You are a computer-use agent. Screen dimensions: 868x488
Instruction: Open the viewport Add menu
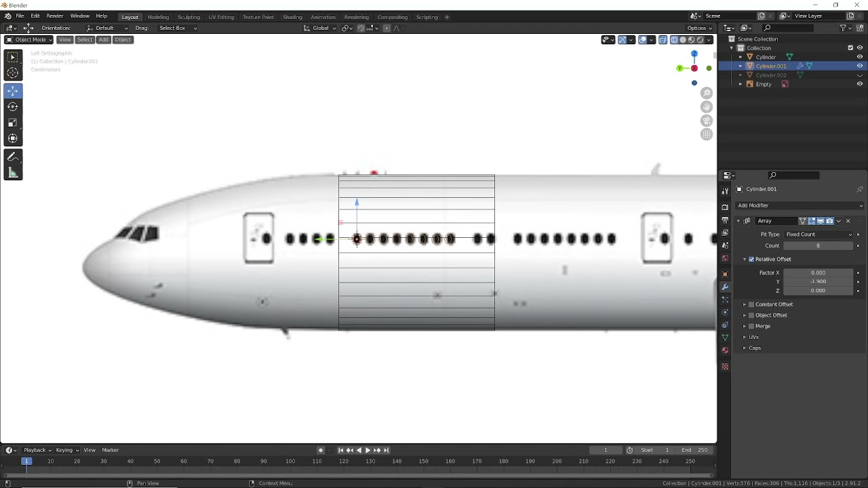pyautogui.click(x=103, y=39)
